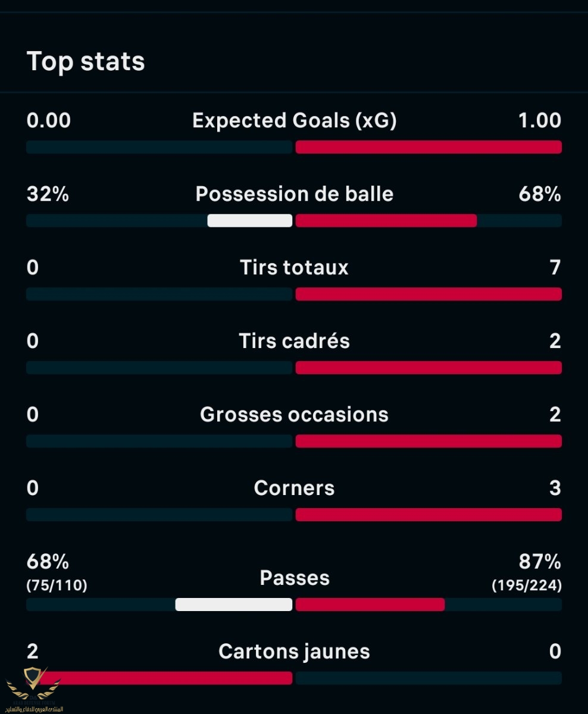
Task: Click the Possession de balle label
Action: pyautogui.click(x=294, y=194)
